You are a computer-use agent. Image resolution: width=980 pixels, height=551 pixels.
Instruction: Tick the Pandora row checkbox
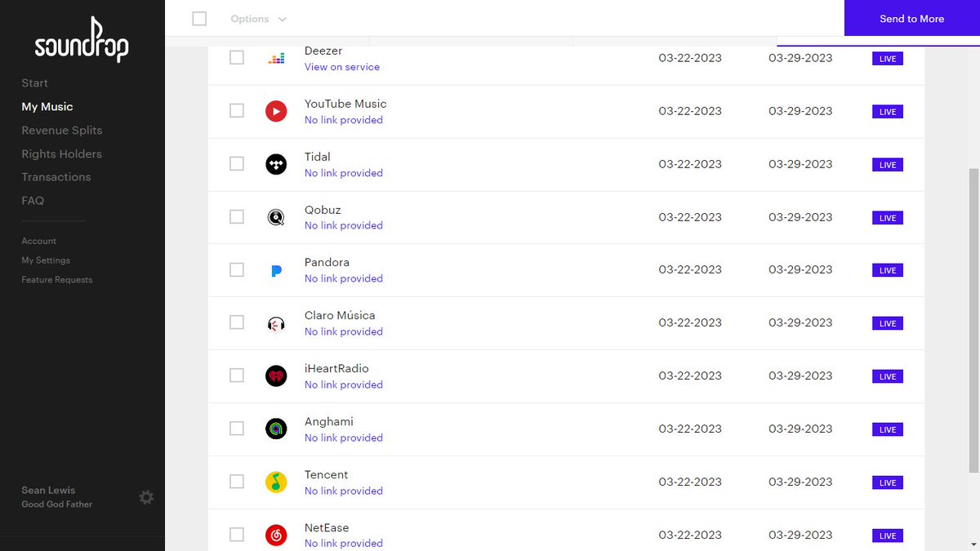(237, 269)
